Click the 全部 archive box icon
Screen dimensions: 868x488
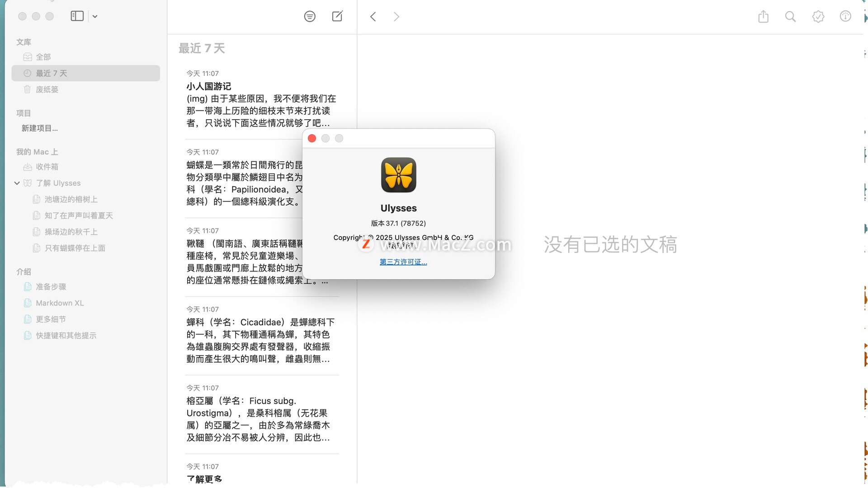click(28, 57)
